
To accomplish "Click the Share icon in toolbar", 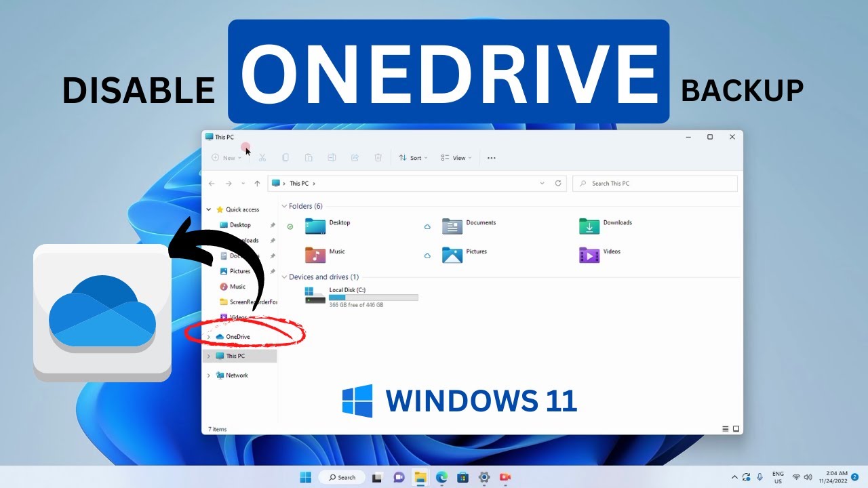I will tap(355, 158).
